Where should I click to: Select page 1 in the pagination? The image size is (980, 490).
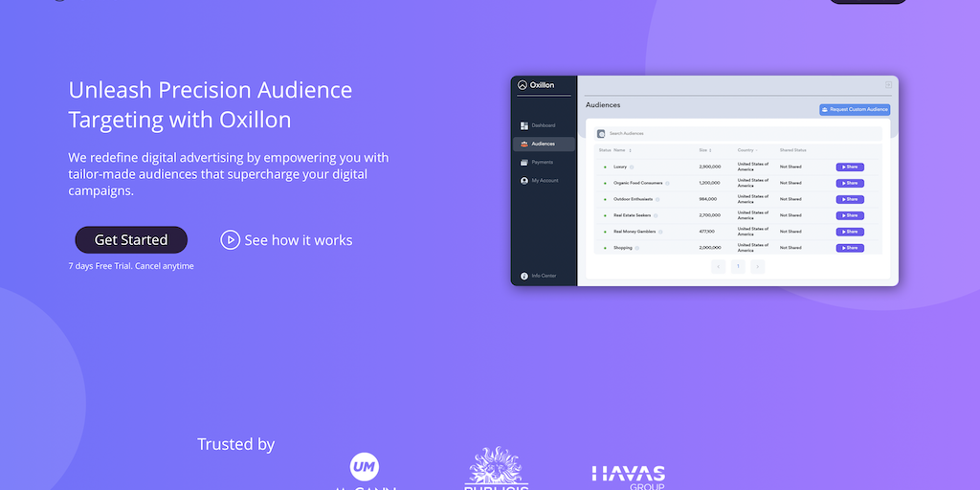(738, 267)
